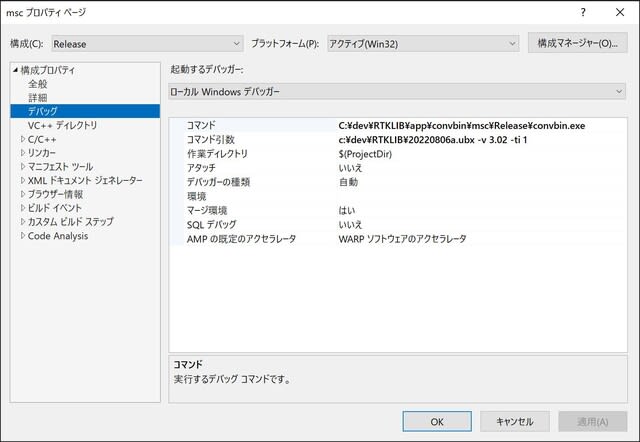Select the コマンド property name
The width and height of the screenshot is (640, 442).
[x=201, y=125]
